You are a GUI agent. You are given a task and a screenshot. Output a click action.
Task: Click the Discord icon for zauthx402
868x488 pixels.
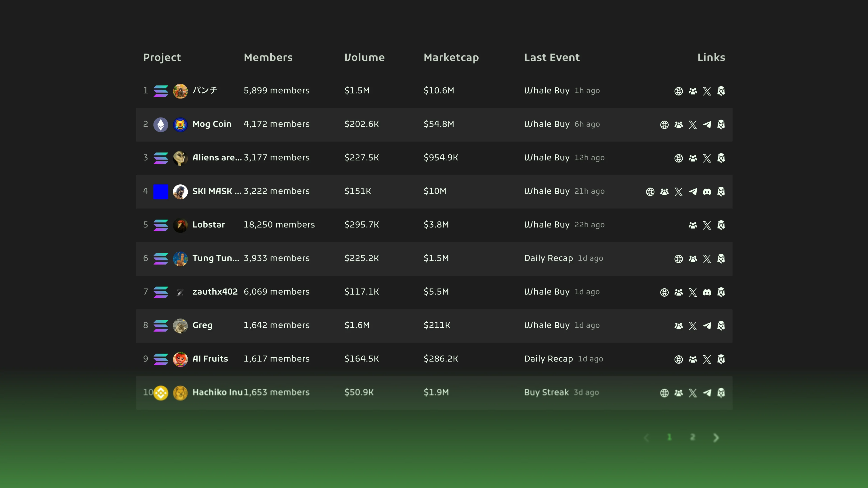(x=707, y=292)
